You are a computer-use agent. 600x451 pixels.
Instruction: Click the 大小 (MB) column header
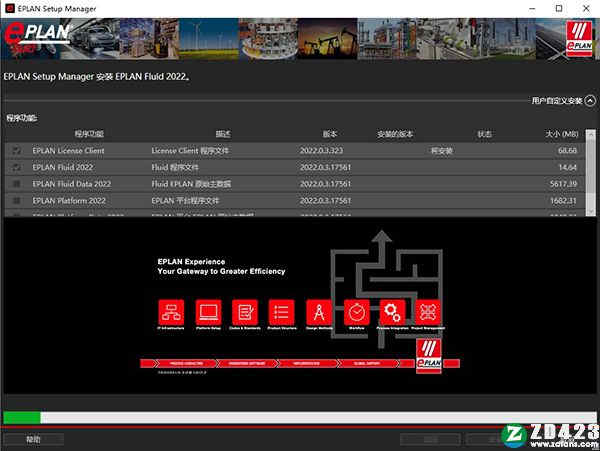pyautogui.click(x=562, y=134)
